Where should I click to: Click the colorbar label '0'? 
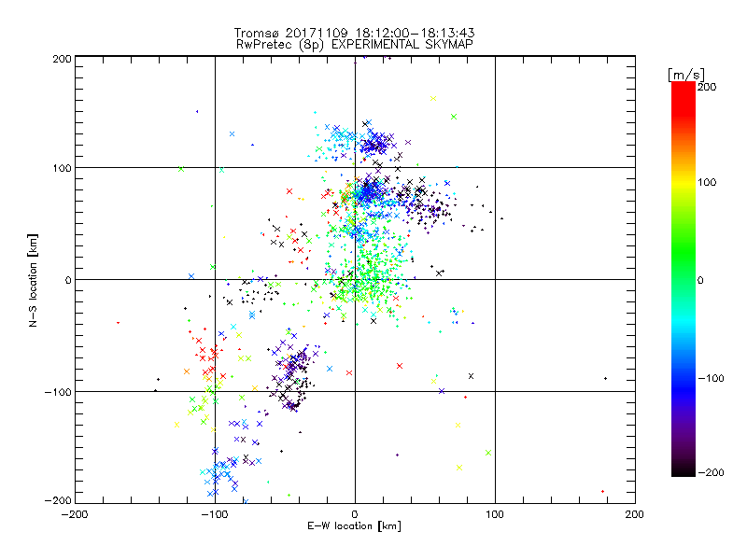pos(700,280)
